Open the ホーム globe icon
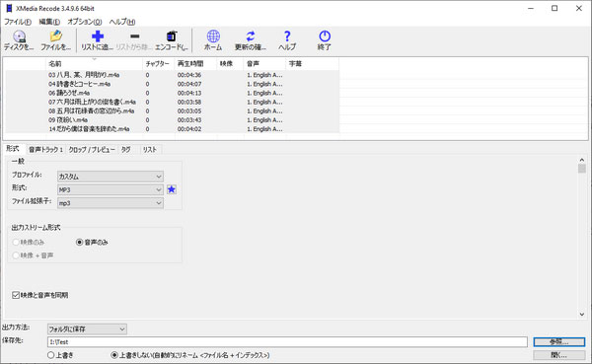 click(x=213, y=40)
